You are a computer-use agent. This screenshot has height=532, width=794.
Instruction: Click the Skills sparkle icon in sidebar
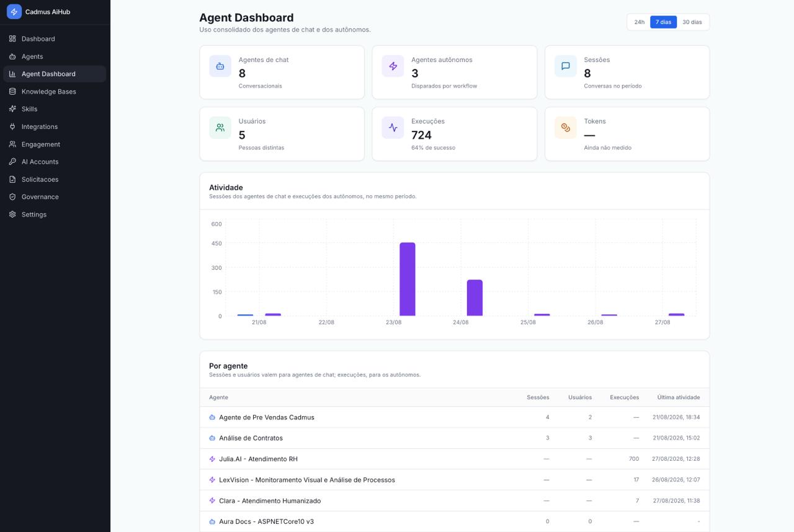12,109
